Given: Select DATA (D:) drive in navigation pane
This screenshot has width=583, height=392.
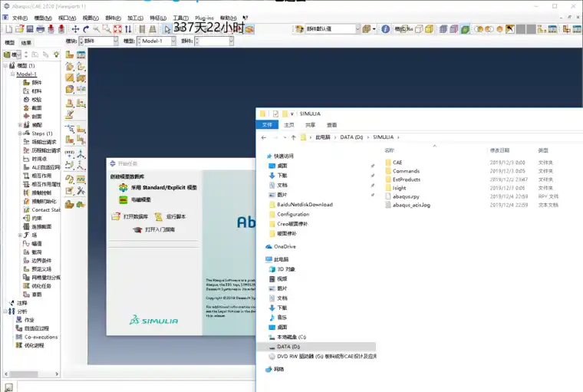Looking at the screenshot, I should tap(316, 347).
